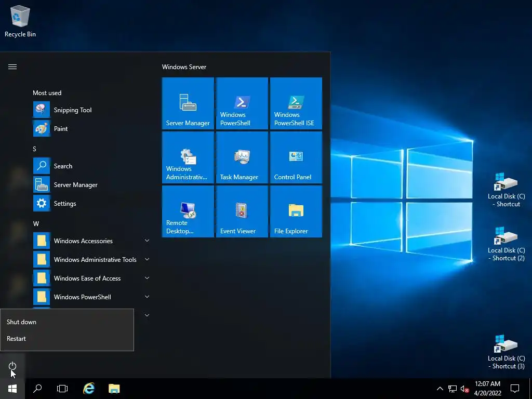Viewport: 532px width, 399px height.
Task: Open Local Disk (C) - Shortcut (2)
Action: point(506,244)
